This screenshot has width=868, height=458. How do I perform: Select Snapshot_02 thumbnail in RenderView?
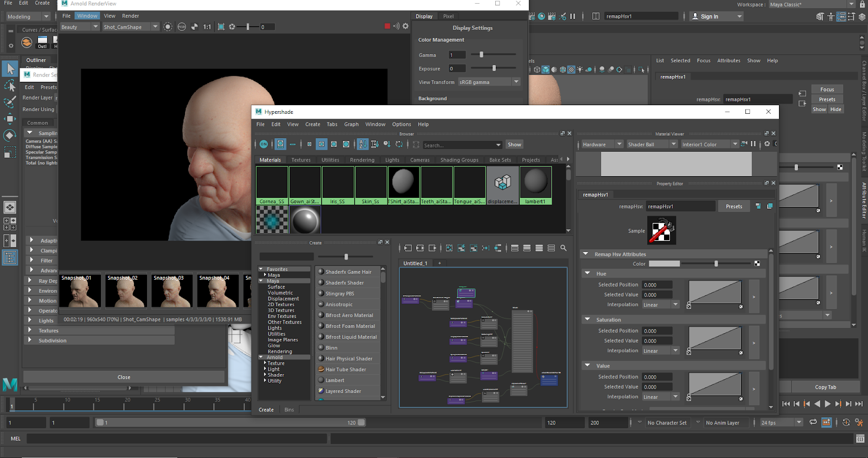(x=126, y=291)
